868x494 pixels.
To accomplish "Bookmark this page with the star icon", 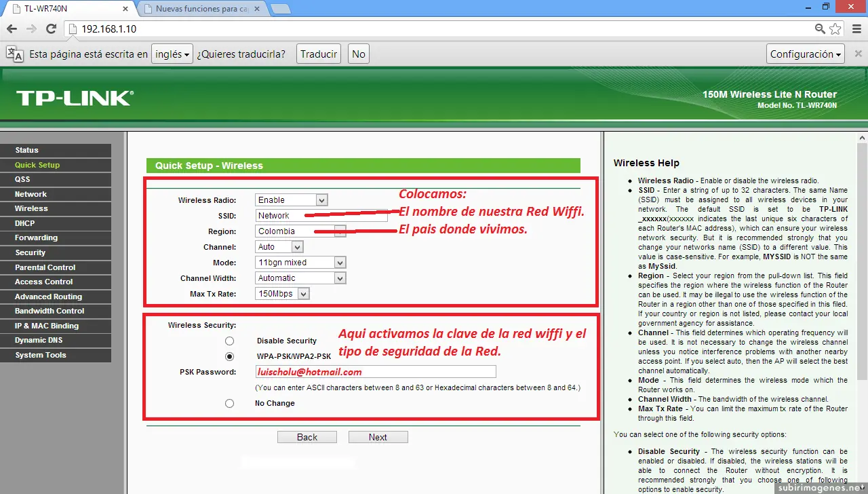I will click(835, 29).
